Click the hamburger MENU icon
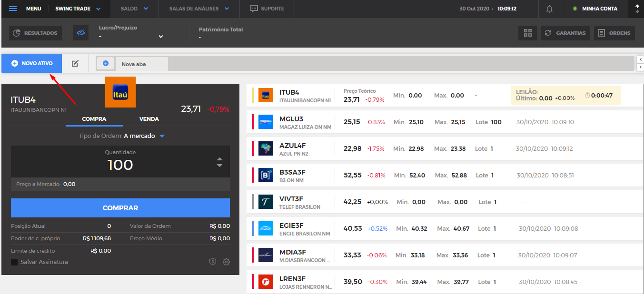Screen dimensions: 644x294 (x=13, y=9)
